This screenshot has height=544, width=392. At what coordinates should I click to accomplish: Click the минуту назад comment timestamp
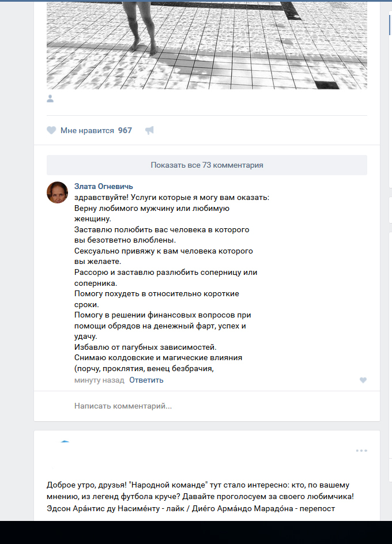tap(99, 380)
